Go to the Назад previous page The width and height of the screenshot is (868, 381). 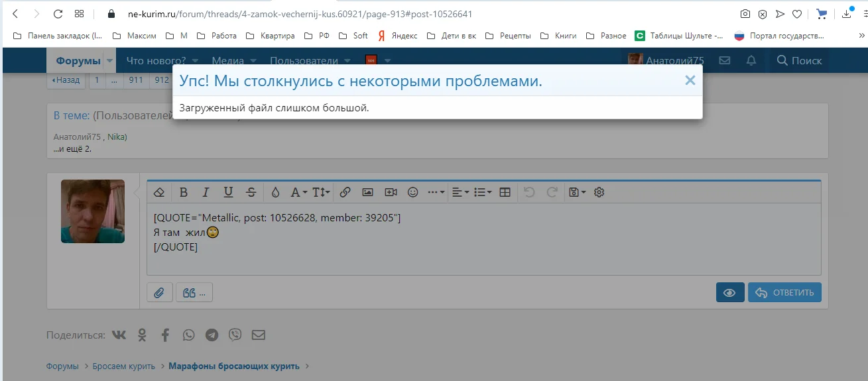(66, 80)
